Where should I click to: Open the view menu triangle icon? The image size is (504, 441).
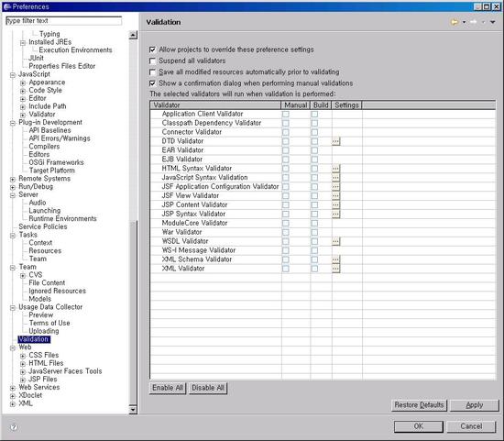tap(492, 22)
